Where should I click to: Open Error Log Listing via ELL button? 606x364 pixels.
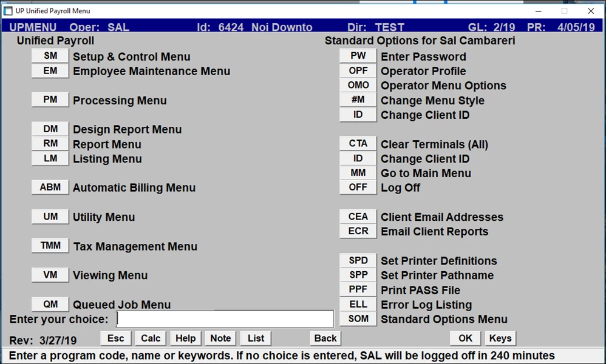(x=358, y=304)
